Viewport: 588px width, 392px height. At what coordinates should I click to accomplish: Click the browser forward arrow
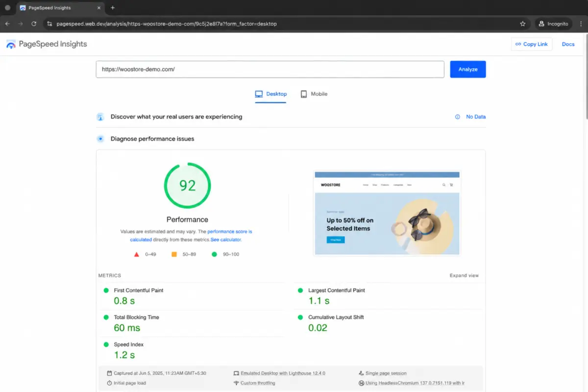point(21,24)
